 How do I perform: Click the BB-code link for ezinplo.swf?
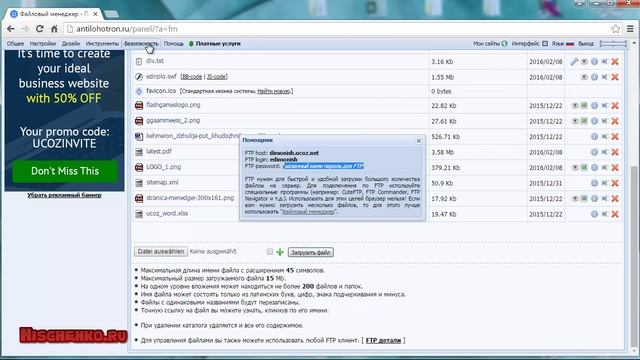click(x=191, y=77)
